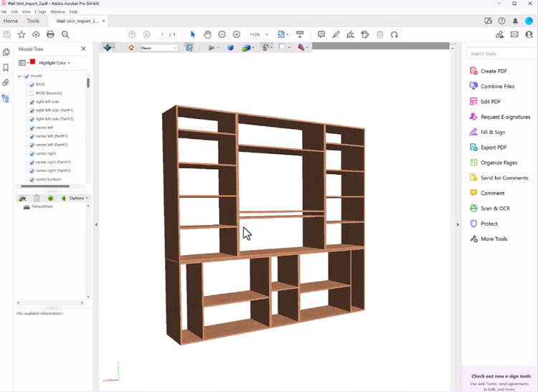This screenshot has height=392, width=538.
Task: Open the Views dropdown in 3D toolbar
Action: point(159,48)
